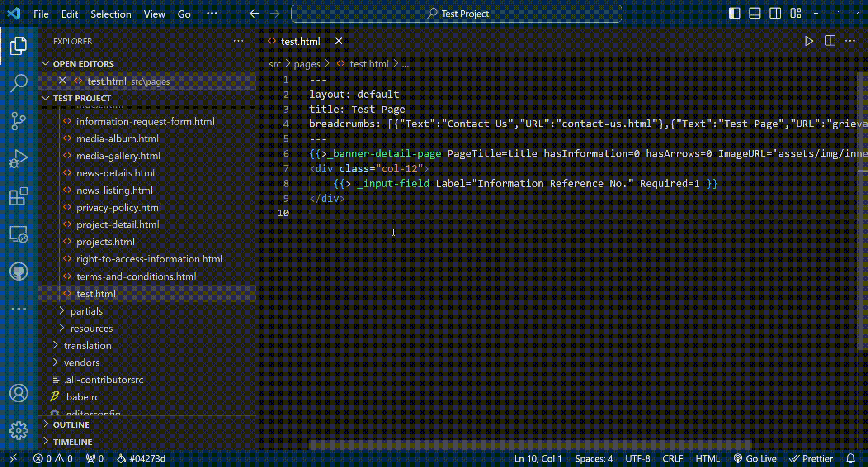The width and height of the screenshot is (868, 467).
Task: Open the Edit menu
Action: (x=70, y=14)
